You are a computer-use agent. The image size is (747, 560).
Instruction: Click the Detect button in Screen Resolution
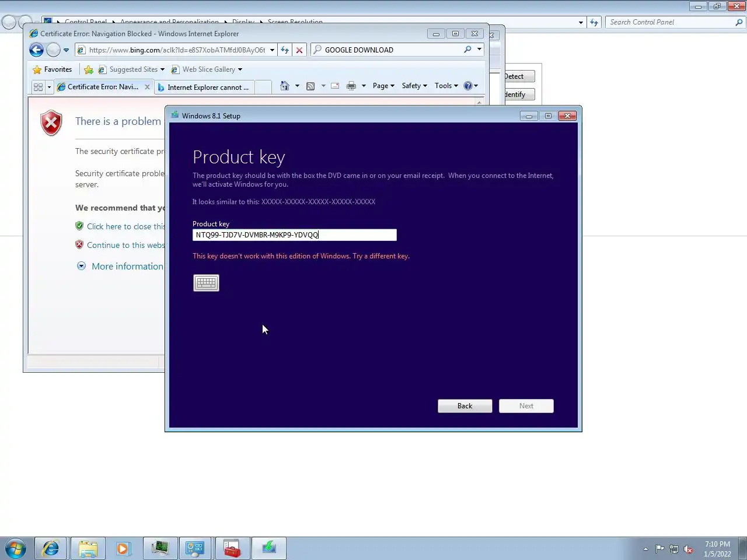(519, 76)
